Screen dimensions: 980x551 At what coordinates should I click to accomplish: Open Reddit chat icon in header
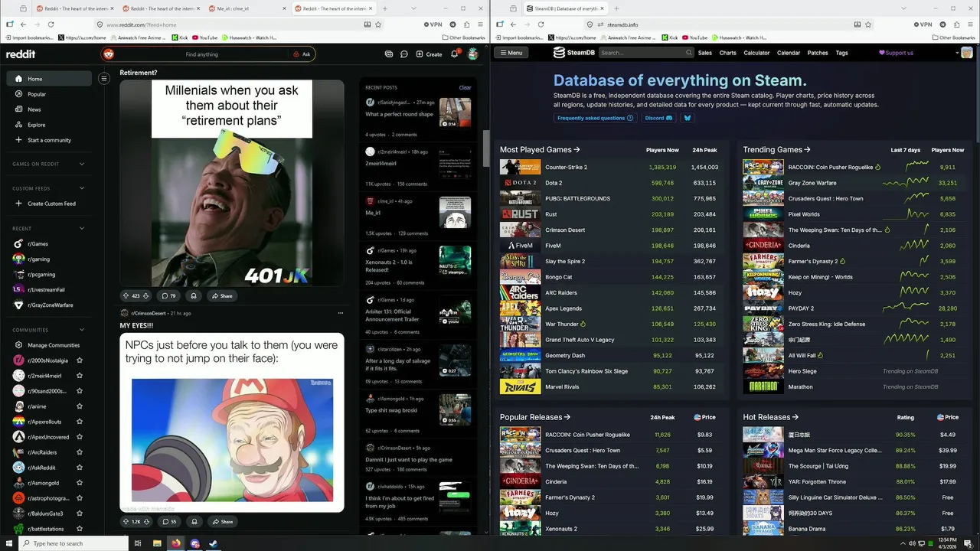tap(403, 54)
